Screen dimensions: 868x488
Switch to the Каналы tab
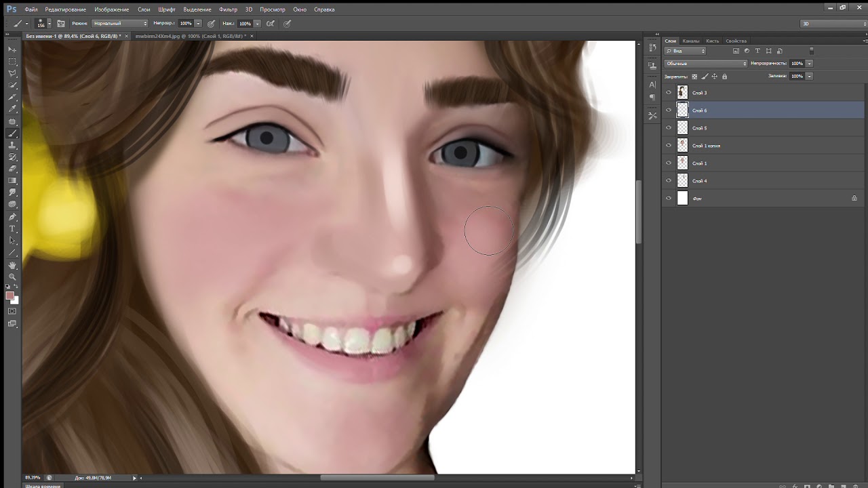[x=691, y=41]
